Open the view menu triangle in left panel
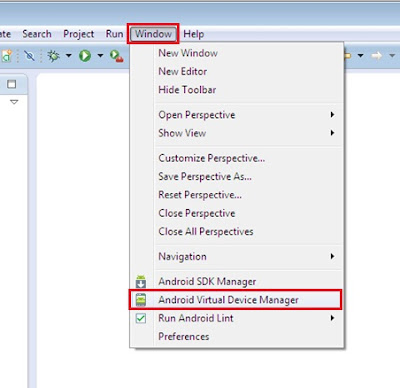Image resolution: width=400 pixels, height=388 pixels. 14,102
